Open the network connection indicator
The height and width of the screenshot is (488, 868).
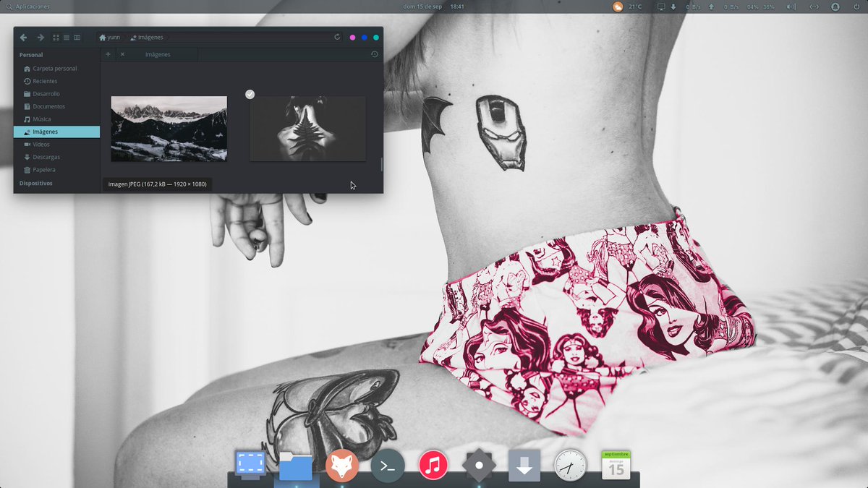(814, 7)
